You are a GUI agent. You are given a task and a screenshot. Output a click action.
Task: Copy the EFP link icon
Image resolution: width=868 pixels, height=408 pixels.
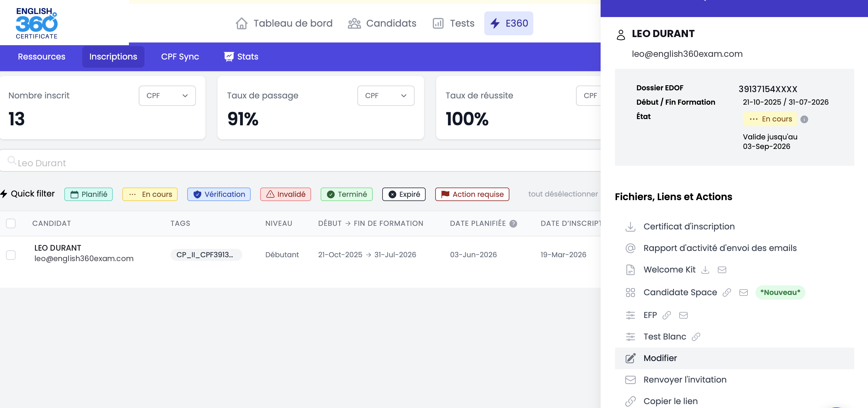click(x=666, y=315)
